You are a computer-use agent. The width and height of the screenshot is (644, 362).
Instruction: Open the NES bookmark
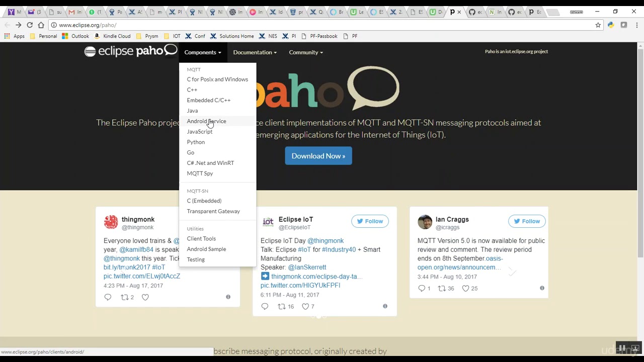pos(268,36)
